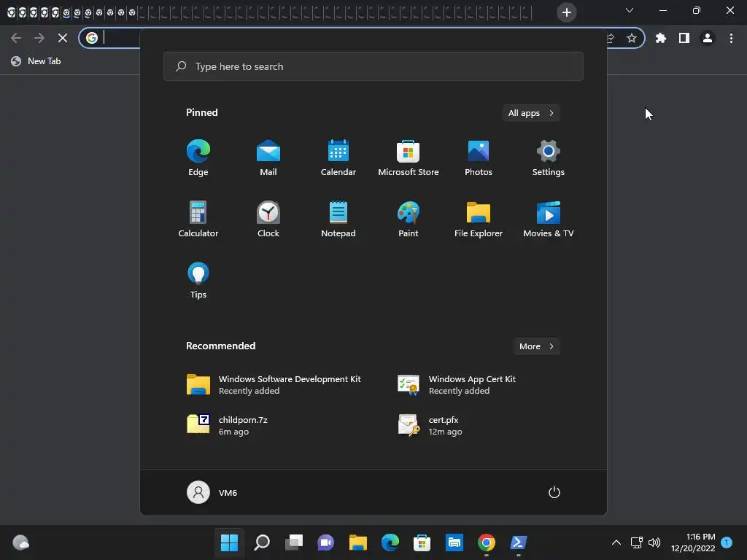Open the Clock app
This screenshot has height=560, width=747.
[x=268, y=219]
